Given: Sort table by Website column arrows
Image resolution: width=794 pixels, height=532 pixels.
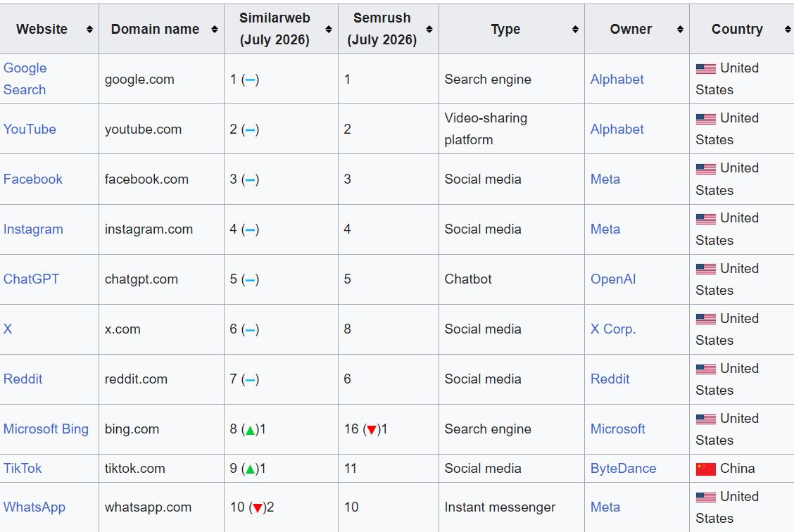Looking at the screenshot, I should point(89,30).
